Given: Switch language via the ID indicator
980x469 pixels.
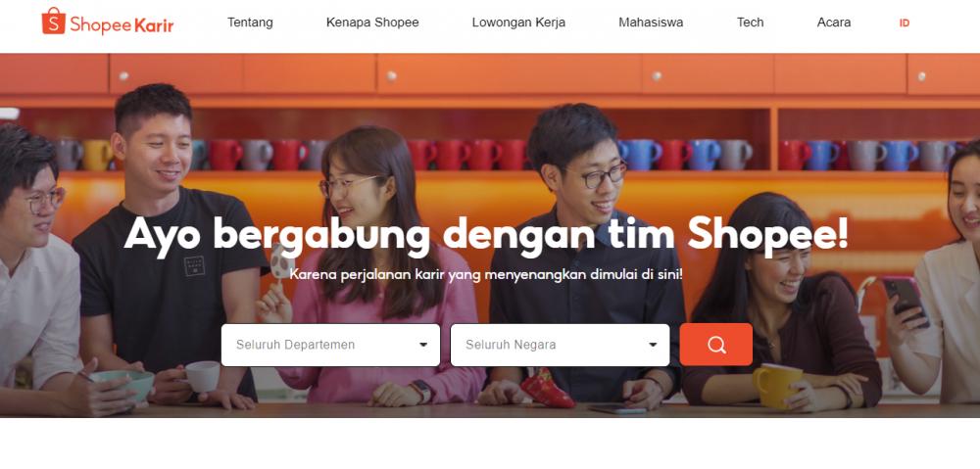Looking at the screenshot, I should click(x=905, y=23).
